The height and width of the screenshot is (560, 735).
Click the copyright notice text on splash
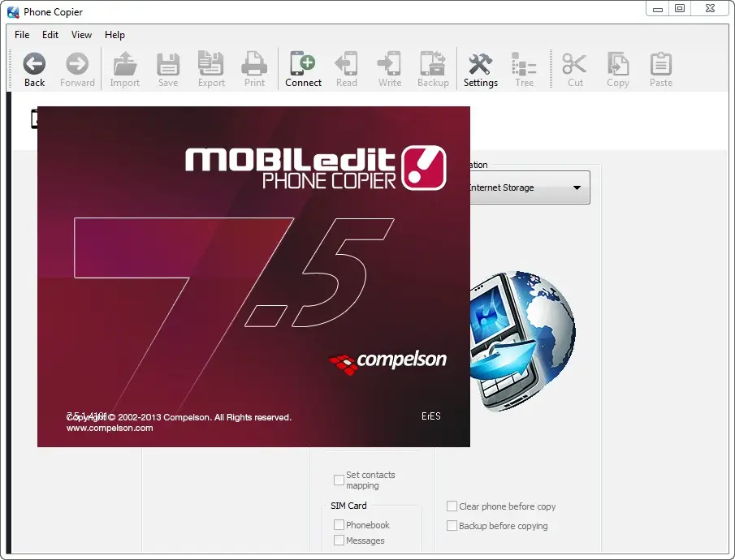point(179,417)
